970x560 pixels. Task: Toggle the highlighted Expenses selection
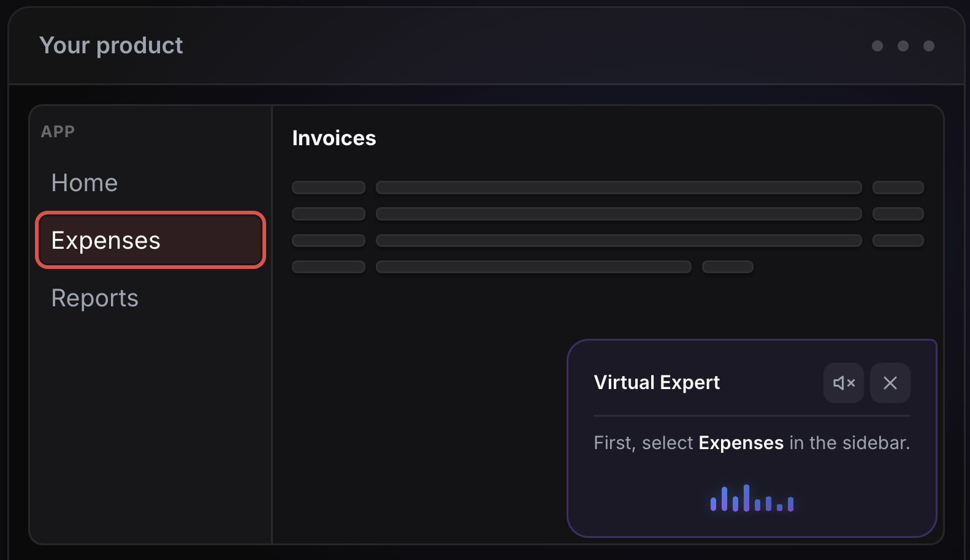pos(150,240)
